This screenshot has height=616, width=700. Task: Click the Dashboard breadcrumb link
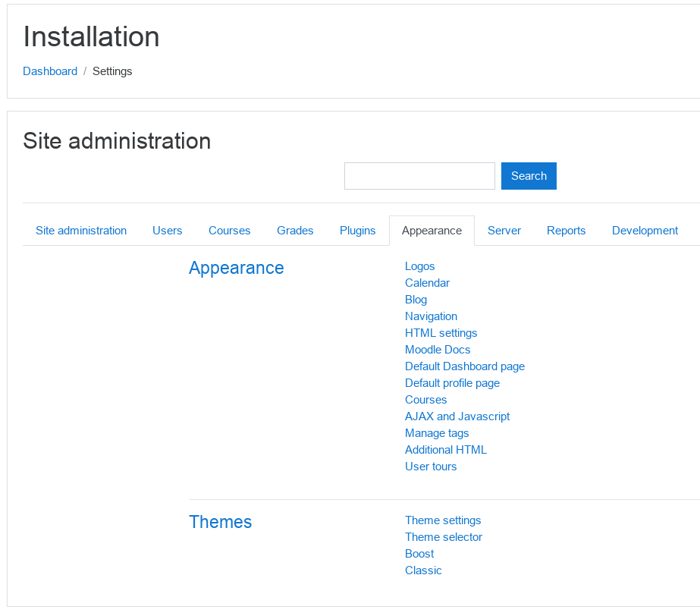[50, 71]
